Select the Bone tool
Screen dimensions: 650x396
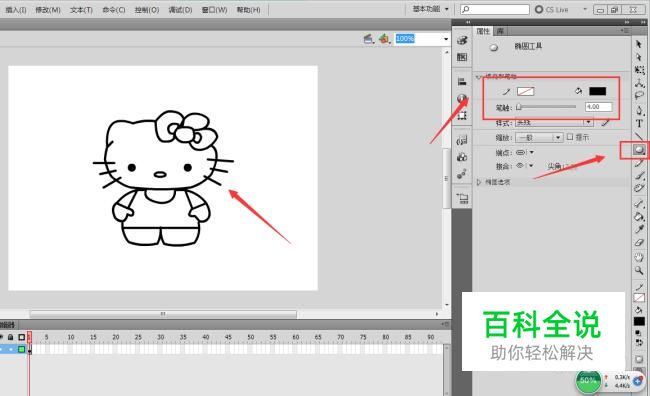click(x=639, y=203)
